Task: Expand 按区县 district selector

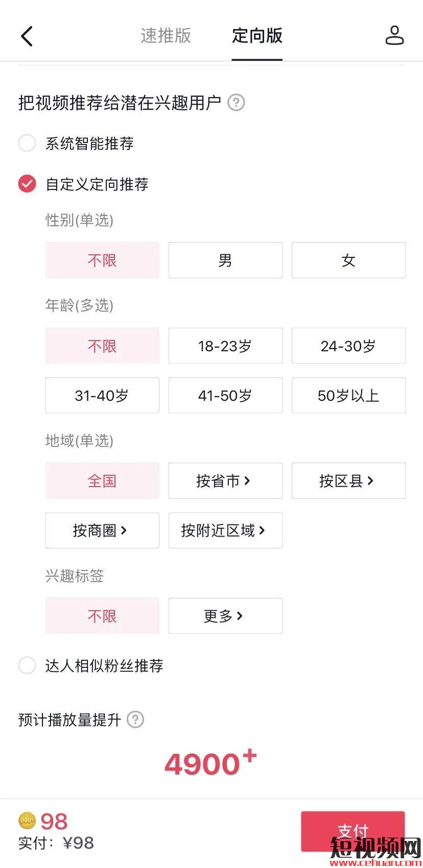Action: 348,480
